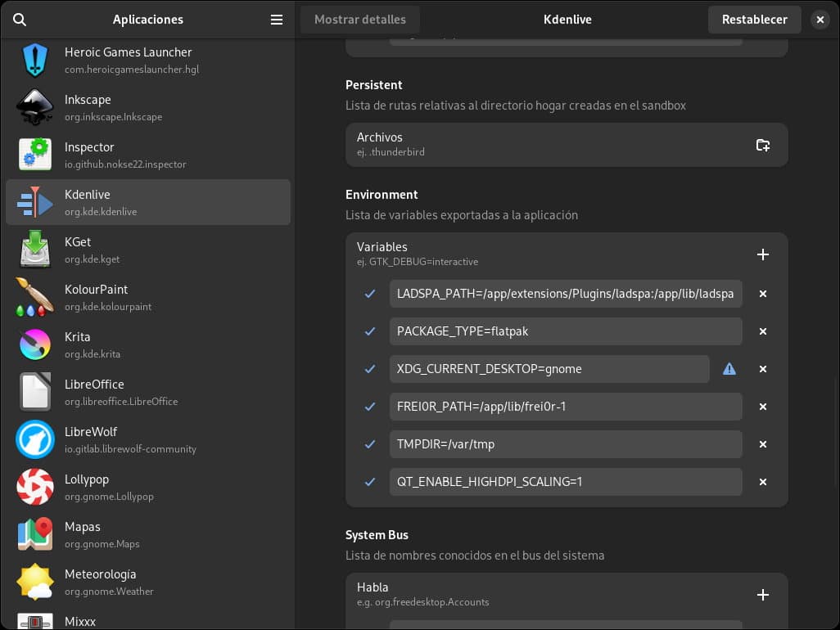Click the Archivos row title
The image size is (840, 630).
(x=379, y=137)
